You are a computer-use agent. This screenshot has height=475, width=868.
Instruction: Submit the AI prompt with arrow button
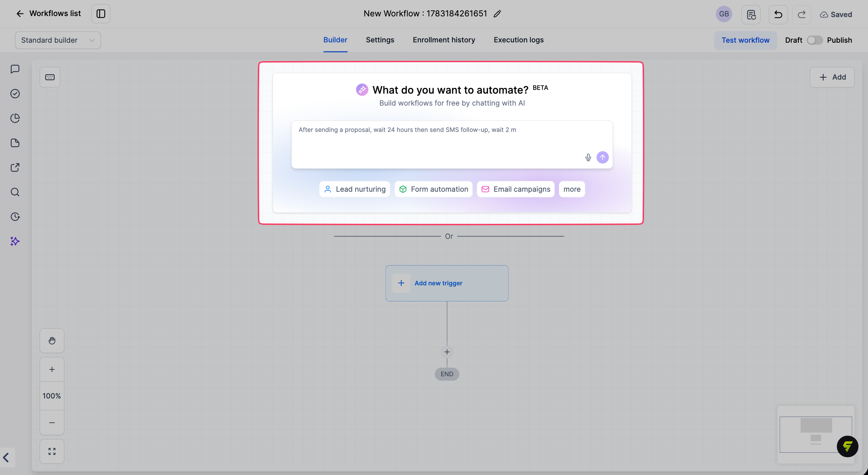[x=603, y=158]
